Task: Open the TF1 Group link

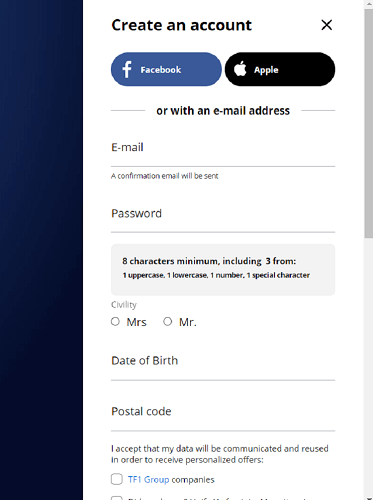Action: tap(149, 480)
